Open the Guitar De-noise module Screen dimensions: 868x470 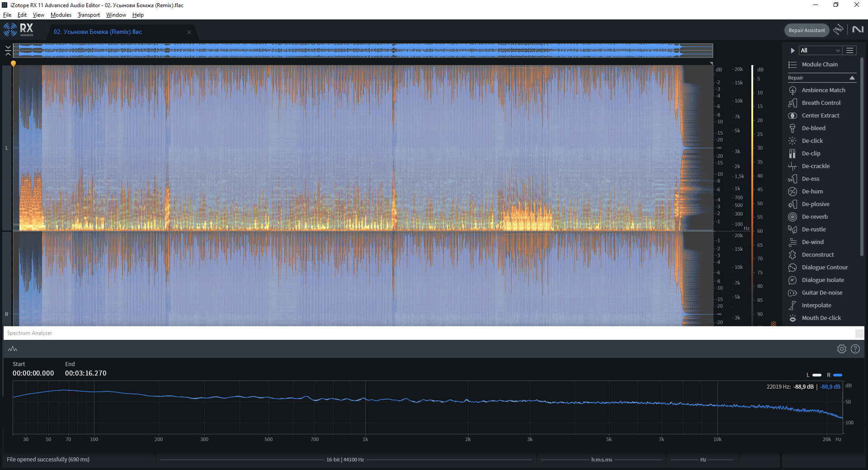click(822, 293)
